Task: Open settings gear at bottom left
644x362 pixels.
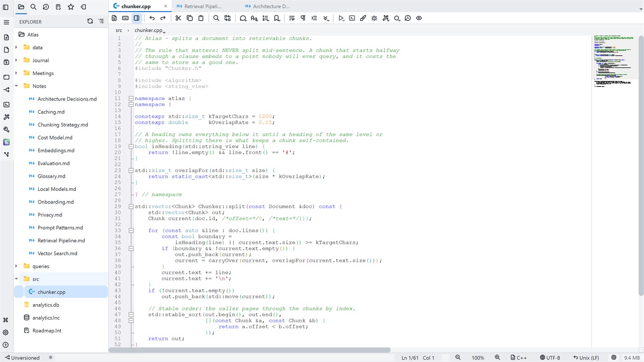Action: point(6,333)
